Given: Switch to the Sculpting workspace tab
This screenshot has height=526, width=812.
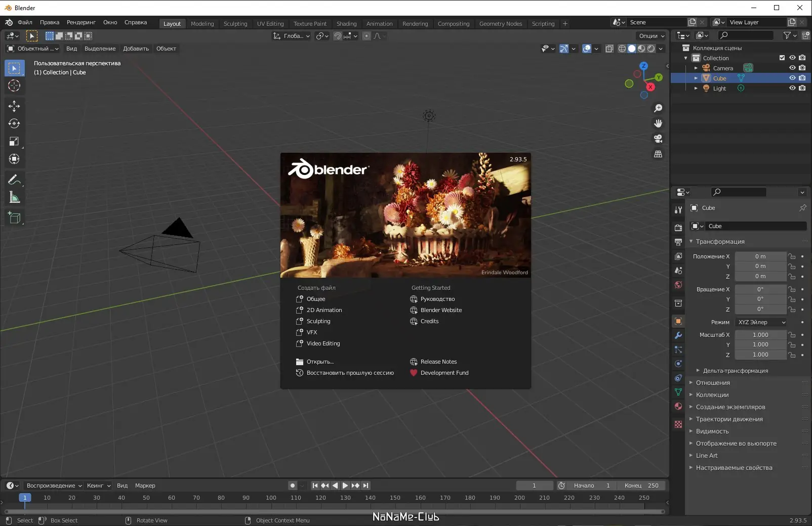Looking at the screenshot, I should coord(235,24).
